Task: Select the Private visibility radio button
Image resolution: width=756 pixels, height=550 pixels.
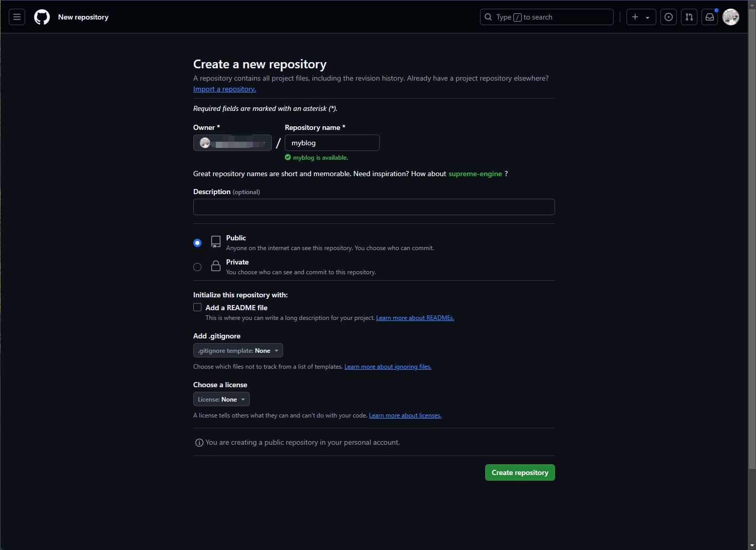Action: 197,267
